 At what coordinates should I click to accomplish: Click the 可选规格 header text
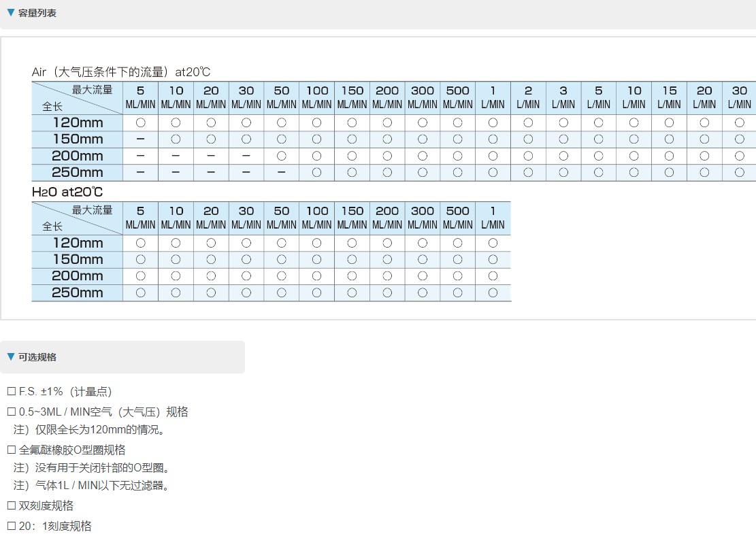(x=37, y=357)
